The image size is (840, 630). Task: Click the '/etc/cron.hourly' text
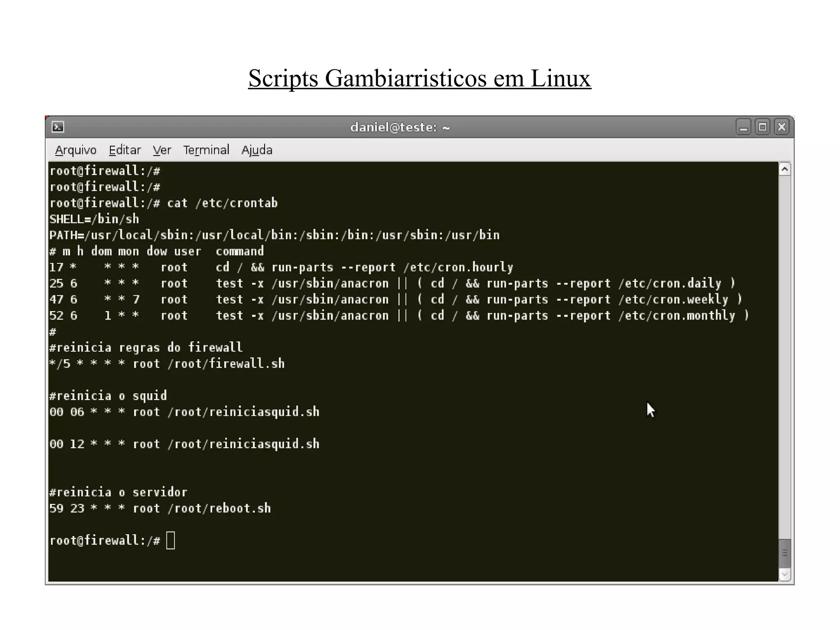click(458, 267)
